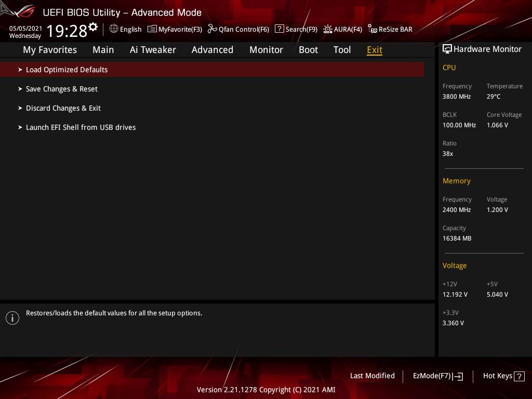Click the settings gear beside the clock

tap(93, 27)
